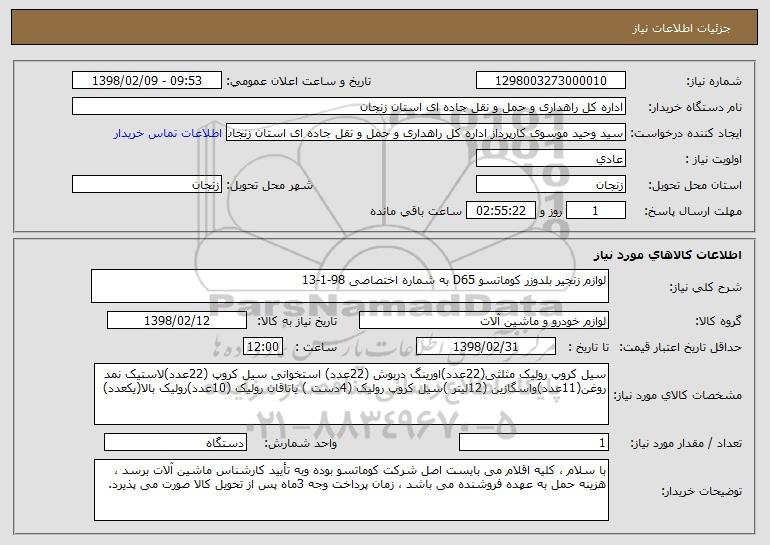Click the تعداد / مقدار field showing 1

point(534,442)
